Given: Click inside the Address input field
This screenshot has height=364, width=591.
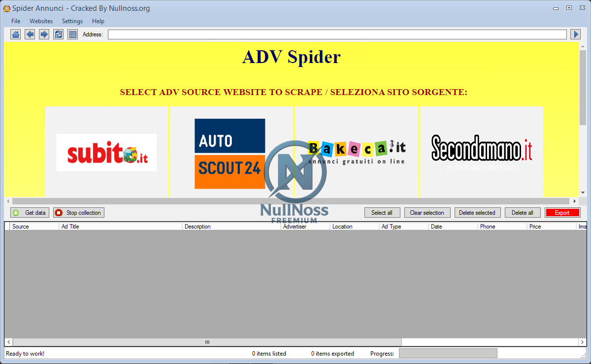Looking at the screenshot, I should coord(338,34).
